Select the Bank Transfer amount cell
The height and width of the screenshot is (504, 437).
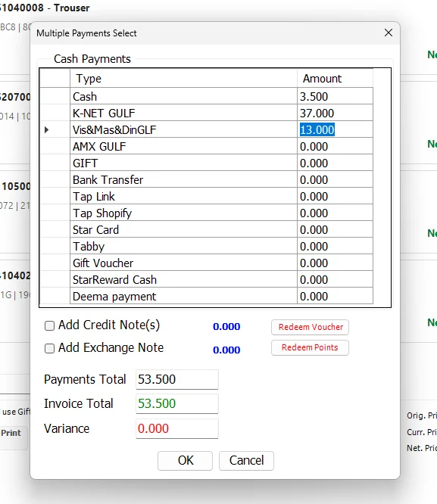[335, 179]
